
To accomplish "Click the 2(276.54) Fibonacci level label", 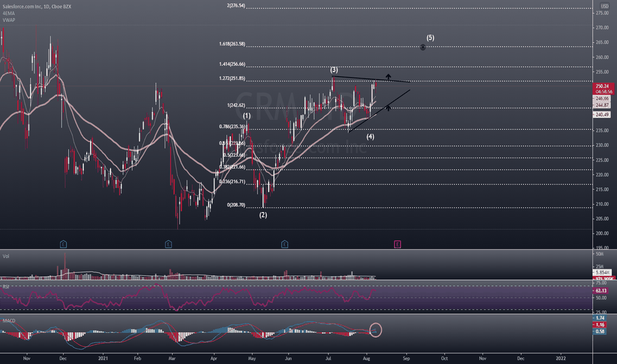I will pyautogui.click(x=236, y=5).
